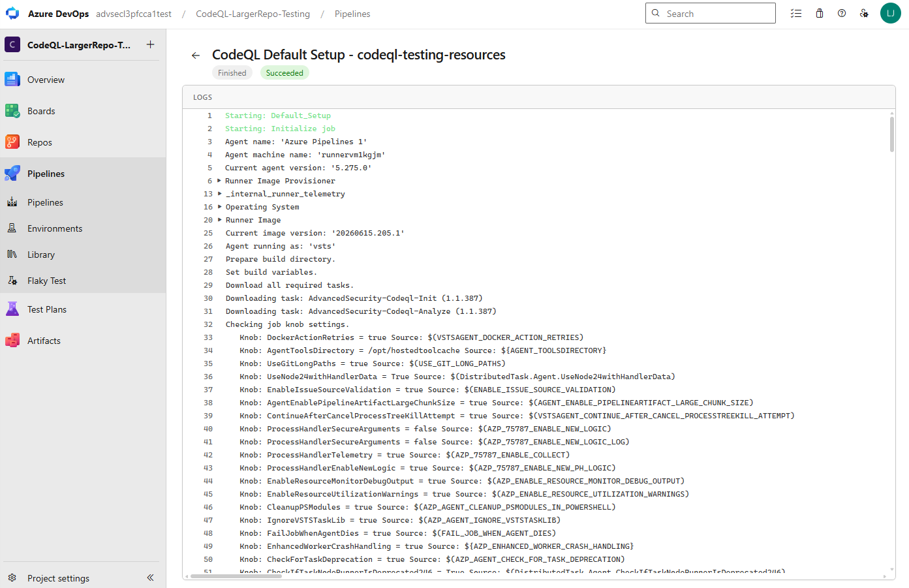Viewport: 909px width, 588px height.
Task: Open the Boards hub icon
Action: tap(12, 111)
